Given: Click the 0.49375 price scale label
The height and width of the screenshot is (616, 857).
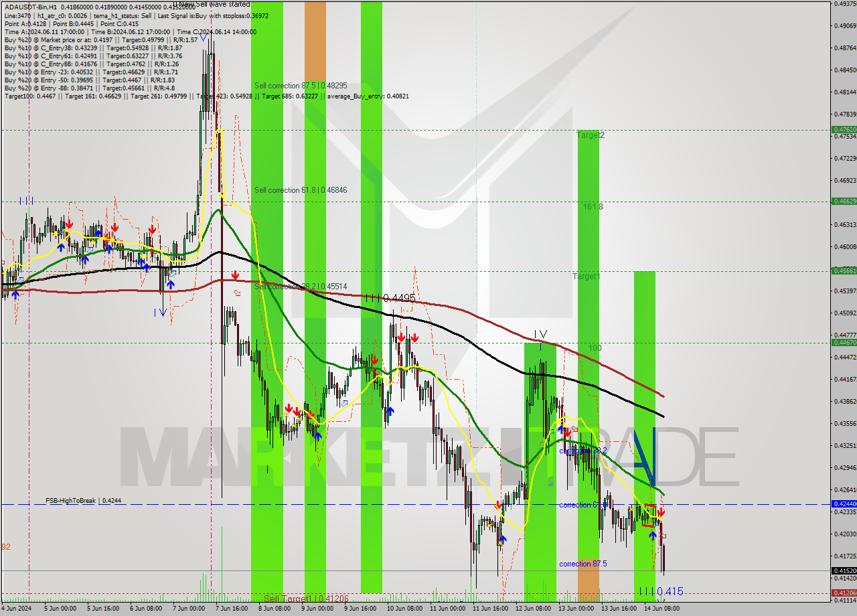Looking at the screenshot, I should pos(845,4).
